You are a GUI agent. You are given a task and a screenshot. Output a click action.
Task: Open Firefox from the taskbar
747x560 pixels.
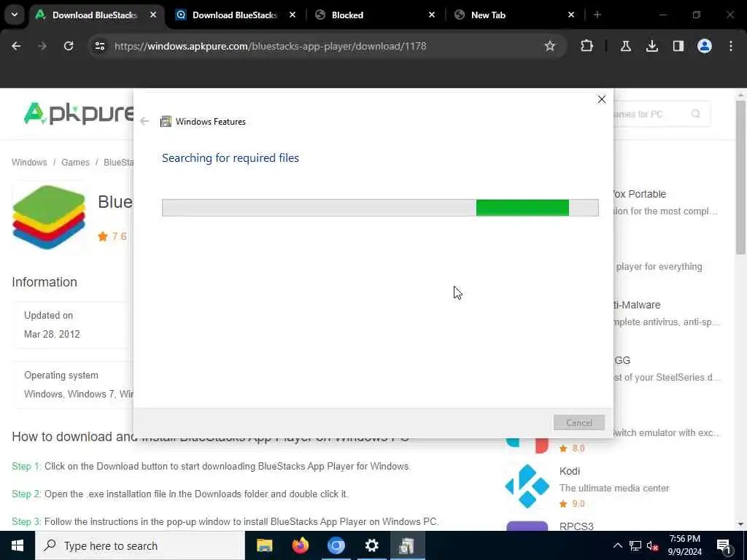click(x=300, y=545)
